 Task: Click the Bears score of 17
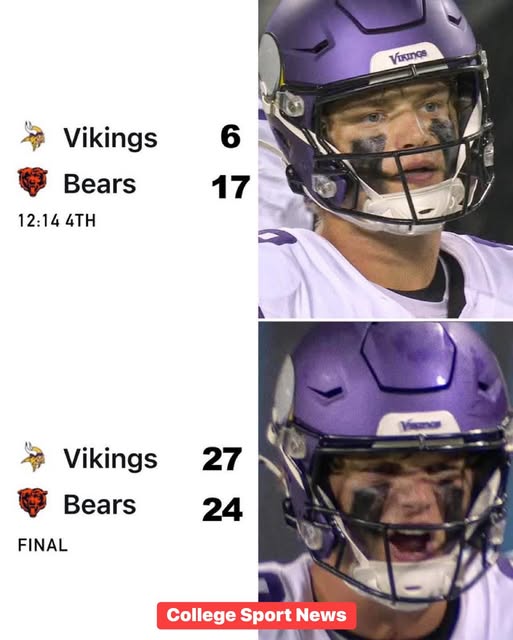pyautogui.click(x=231, y=187)
